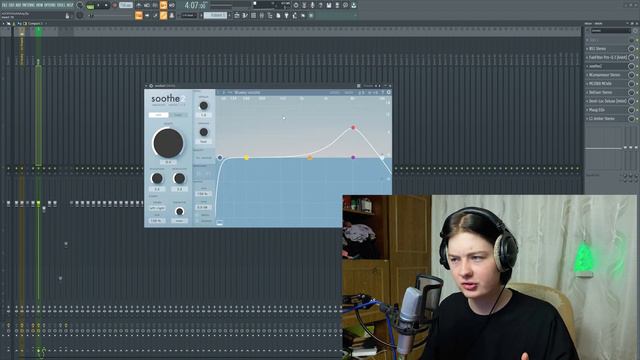Select the orange band node on the graph
The image size is (640, 360).
pyautogui.click(x=310, y=157)
